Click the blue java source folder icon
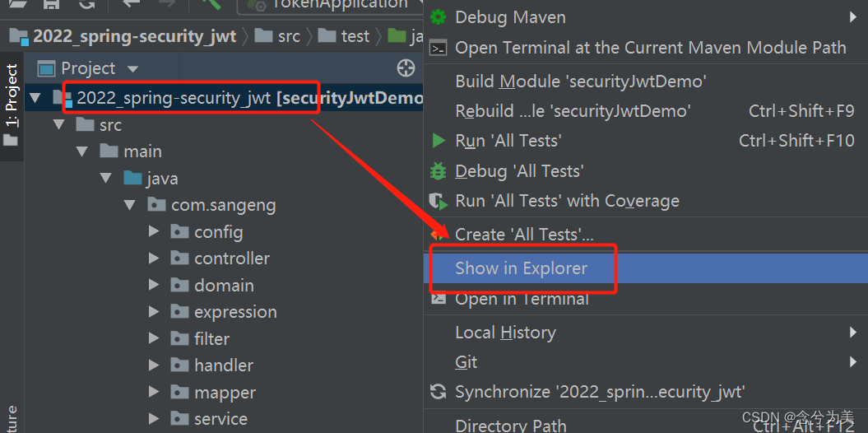 point(132,178)
